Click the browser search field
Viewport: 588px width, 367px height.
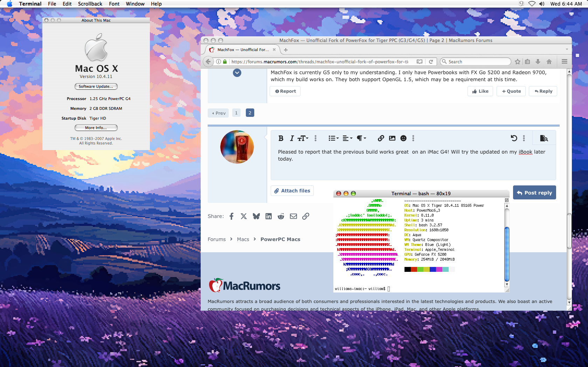[x=475, y=62]
